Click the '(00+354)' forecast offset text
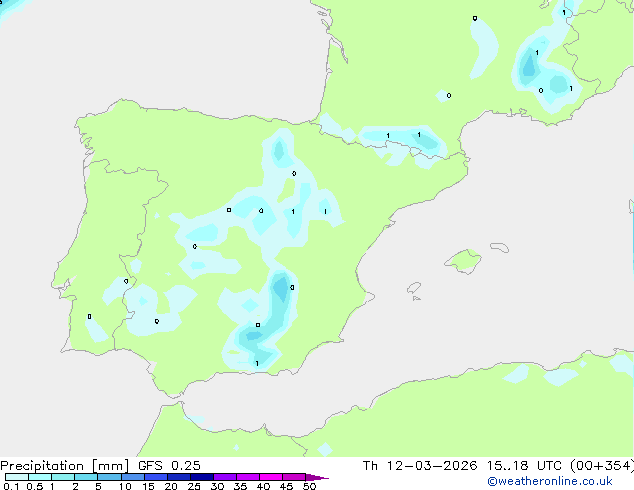The width and height of the screenshot is (634, 490). (x=602, y=466)
